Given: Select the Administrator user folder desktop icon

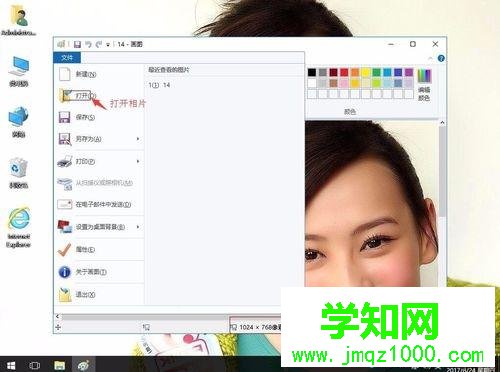Looking at the screenshot, I should coord(19,21).
